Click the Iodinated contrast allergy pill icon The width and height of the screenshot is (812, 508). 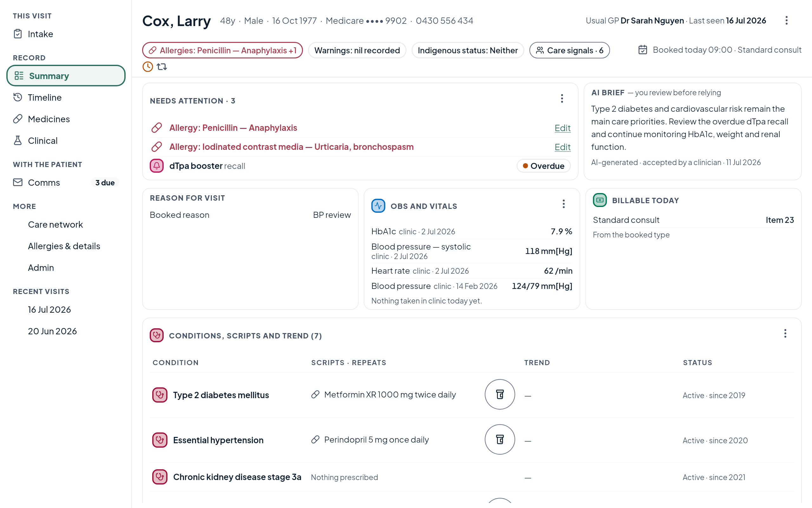pos(157,147)
